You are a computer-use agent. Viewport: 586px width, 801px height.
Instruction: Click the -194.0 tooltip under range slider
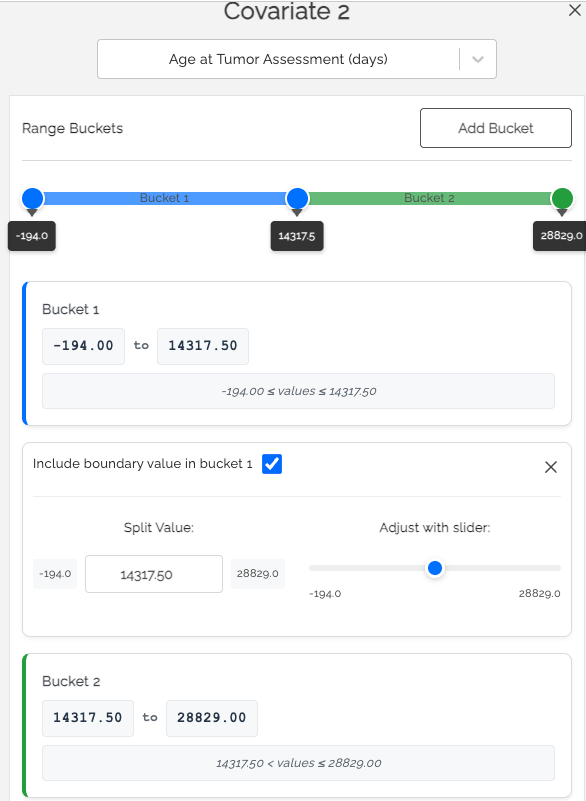[32, 236]
